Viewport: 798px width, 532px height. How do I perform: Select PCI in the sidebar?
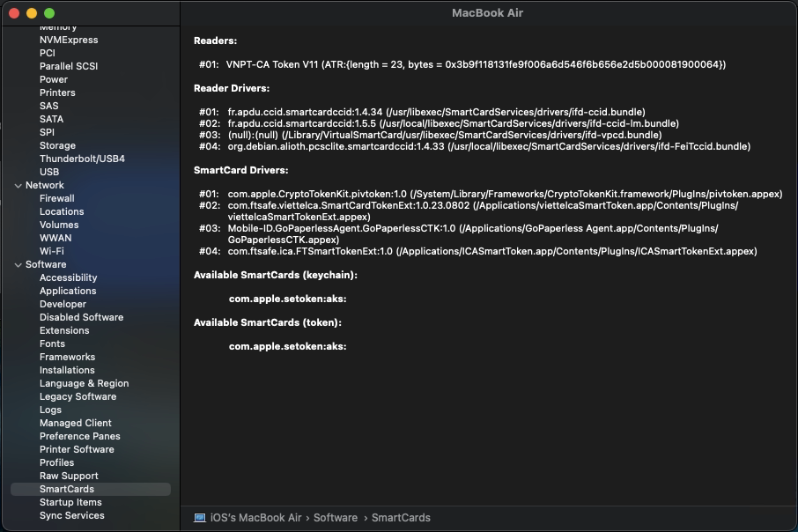tap(48, 53)
